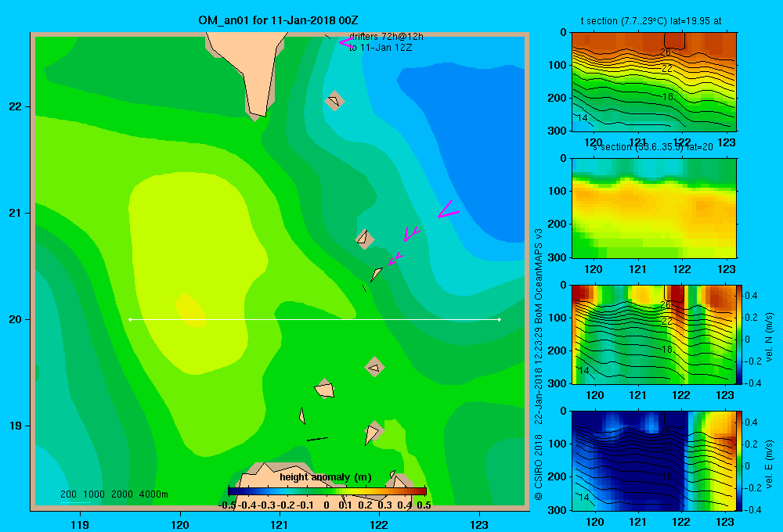The height and width of the screenshot is (532, 783).
Task: Click the west endpoint of white section line
Action: click(130, 319)
